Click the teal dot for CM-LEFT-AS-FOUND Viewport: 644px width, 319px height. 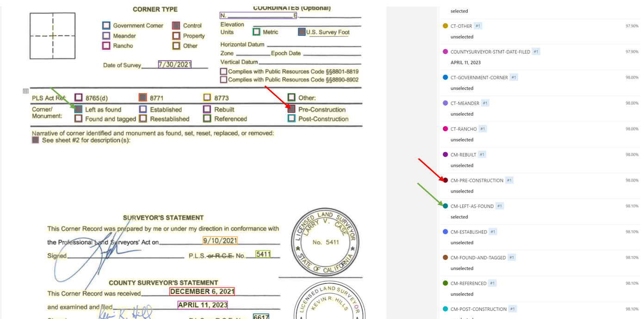click(445, 206)
